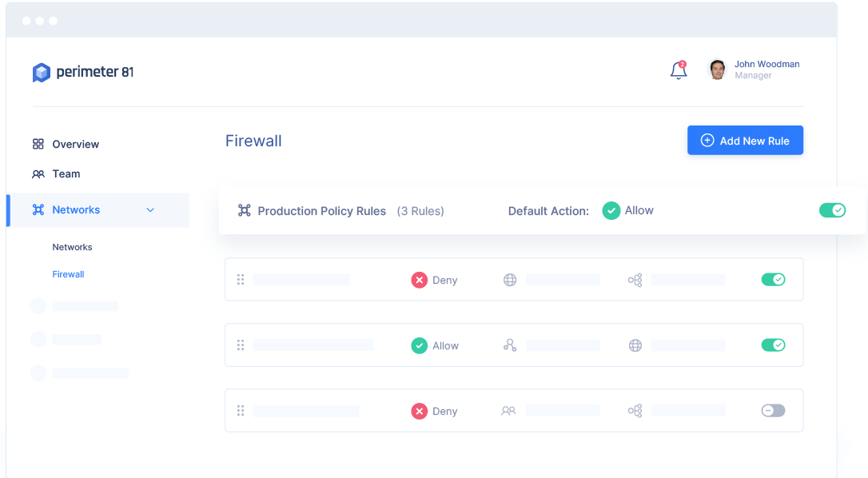The image size is (868, 478).
Task: Disable the first Deny rule toggle
Action: point(774,279)
